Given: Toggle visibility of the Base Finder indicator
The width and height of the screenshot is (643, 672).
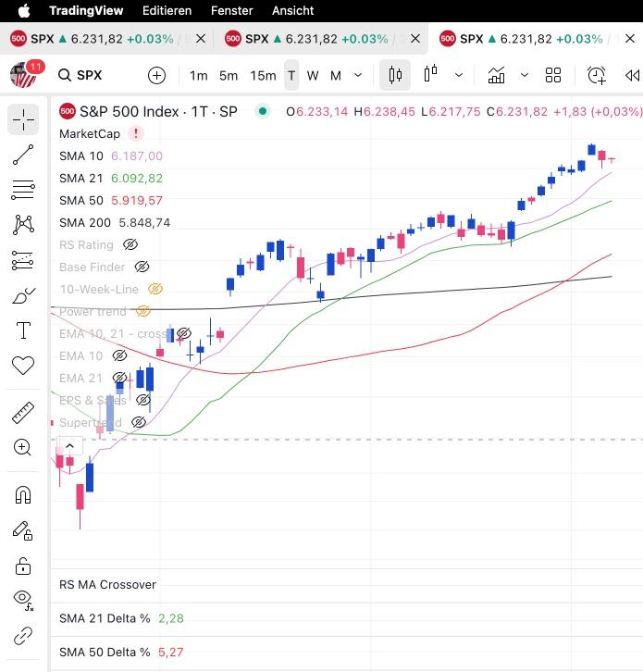Looking at the screenshot, I should coord(142,268).
